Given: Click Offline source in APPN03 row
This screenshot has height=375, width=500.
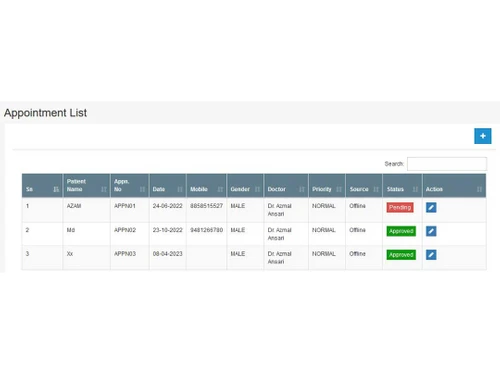Looking at the screenshot, I should coord(357,254).
